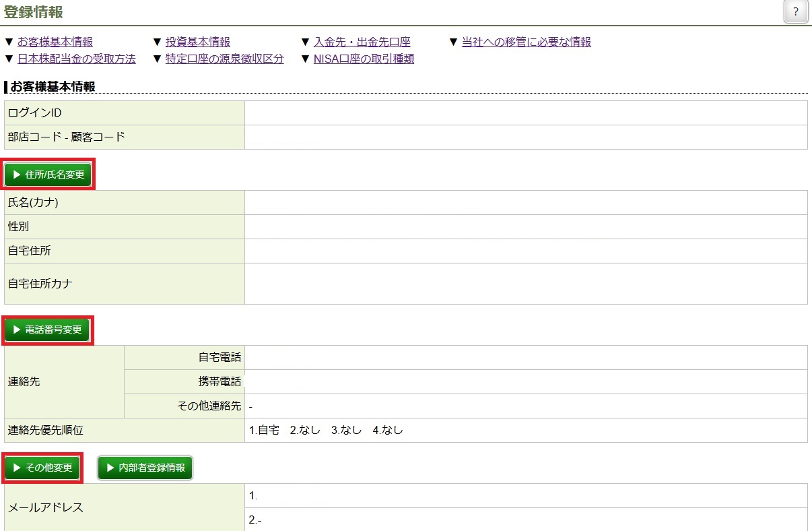Image resolution: width=812 pixels, height=531 pixels.
Task: Click the 登録情報 page heading
Action: (35, 11)
